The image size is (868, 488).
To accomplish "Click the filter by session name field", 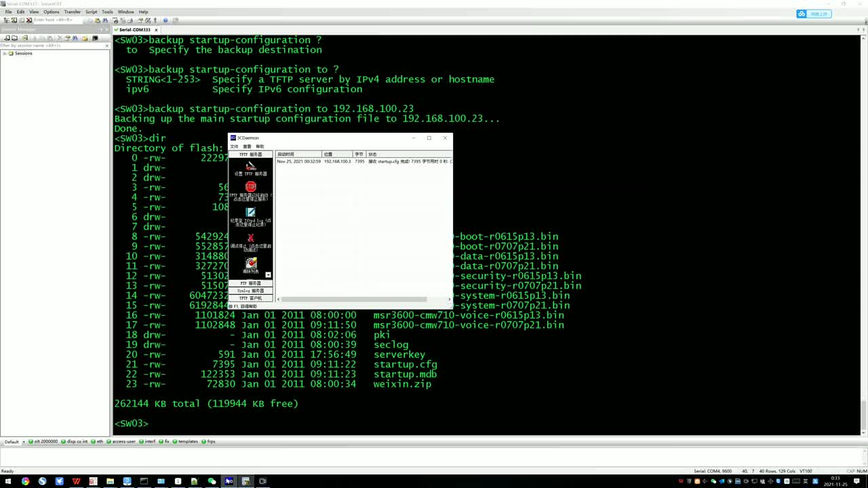I will point(52,45).
